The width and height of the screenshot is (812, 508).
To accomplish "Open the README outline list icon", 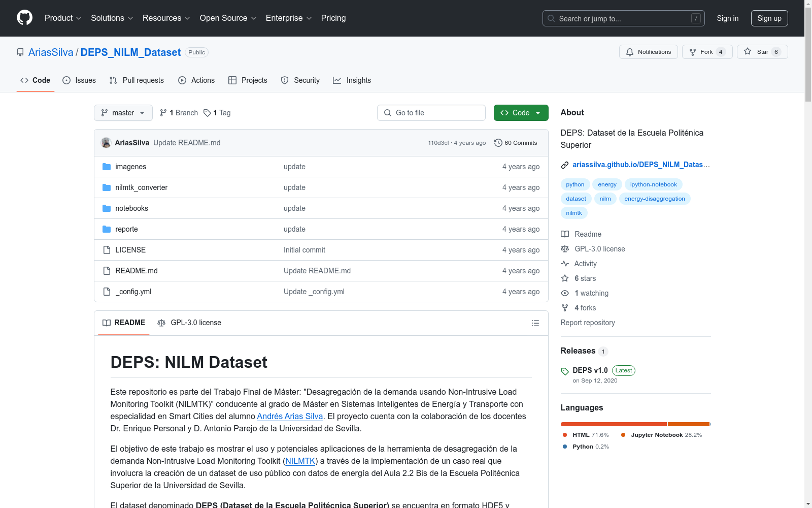I will [535, 323].
